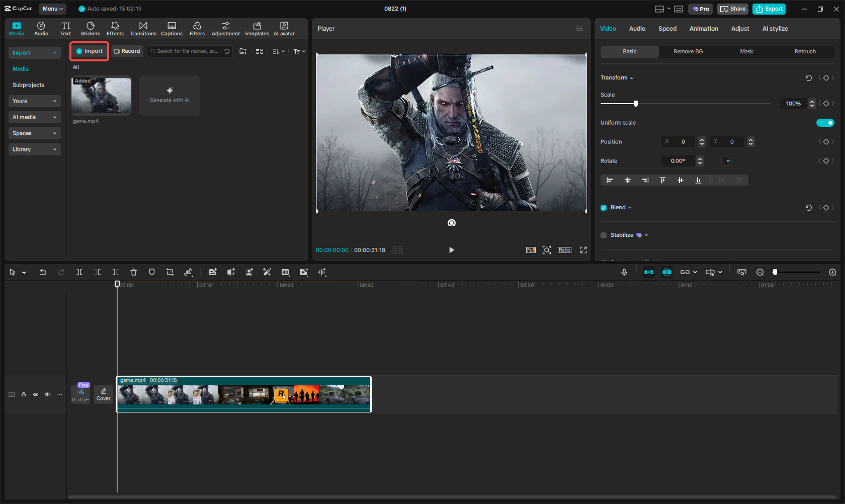Delete the selected clip with trash icon
This screenshot has width=845, height=504.
click(x=134, y=272)
